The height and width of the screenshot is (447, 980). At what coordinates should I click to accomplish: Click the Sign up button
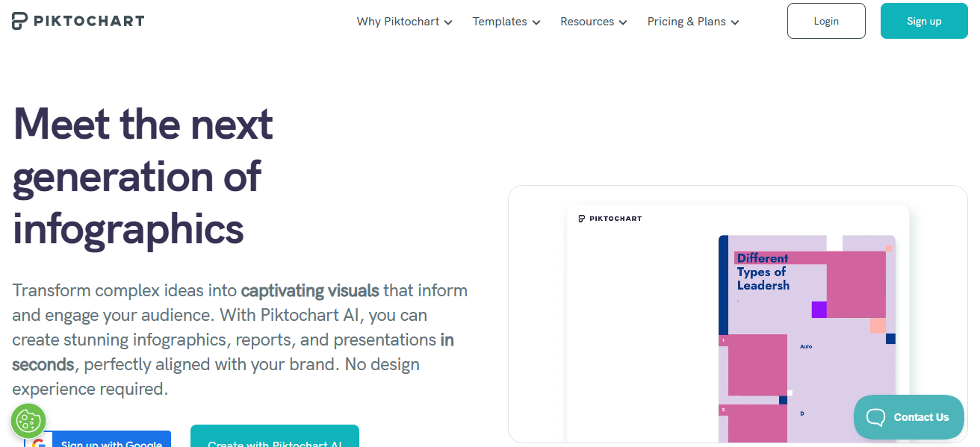tap(924, 21)
